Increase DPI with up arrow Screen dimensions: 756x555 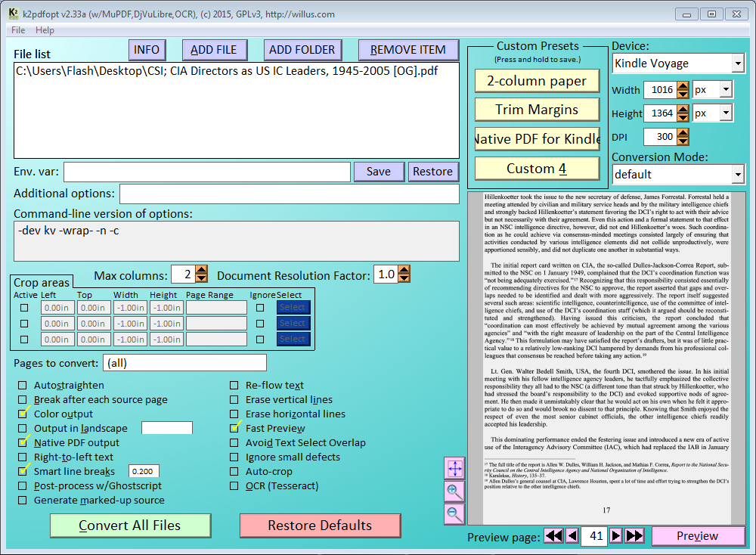pos(683,132)
